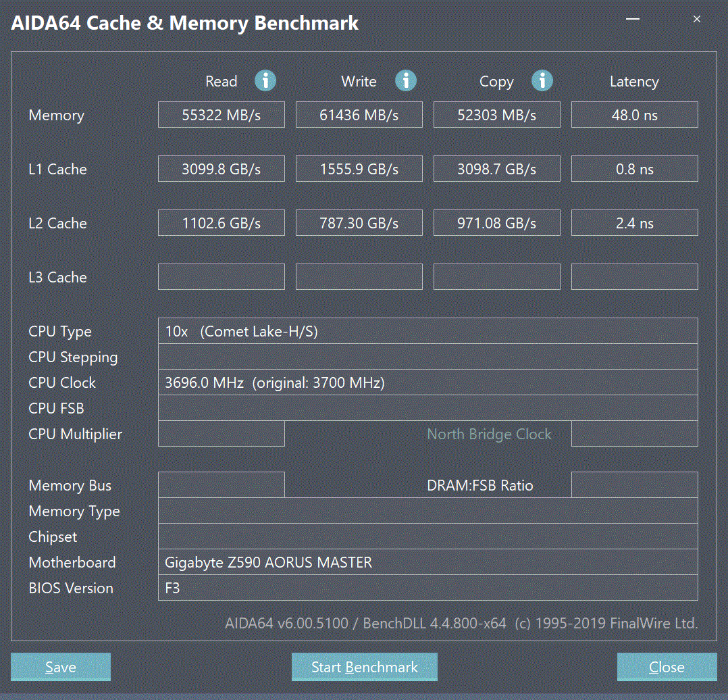728x700 pixels.
Task: Minimize the AIDA64 benchmark window
Action: pos(633,20)
